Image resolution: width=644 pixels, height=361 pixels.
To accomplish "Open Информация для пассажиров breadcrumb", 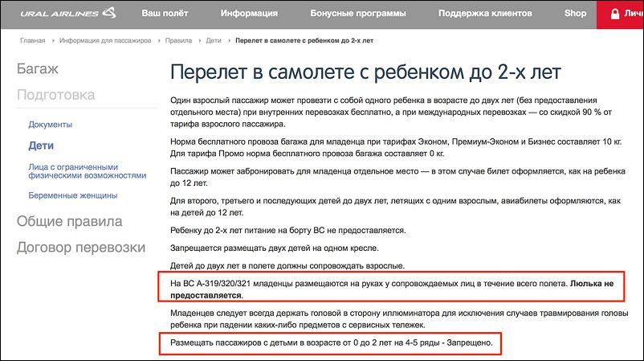I will (x=105, y=41).
